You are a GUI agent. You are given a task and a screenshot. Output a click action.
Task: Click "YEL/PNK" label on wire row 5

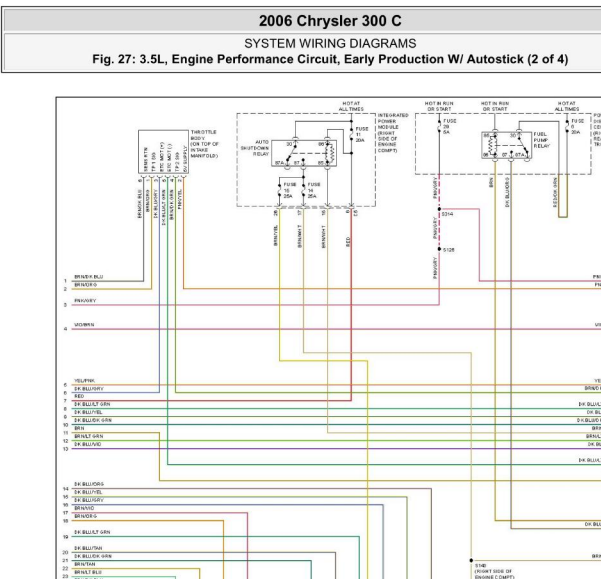tap(84, 381)
